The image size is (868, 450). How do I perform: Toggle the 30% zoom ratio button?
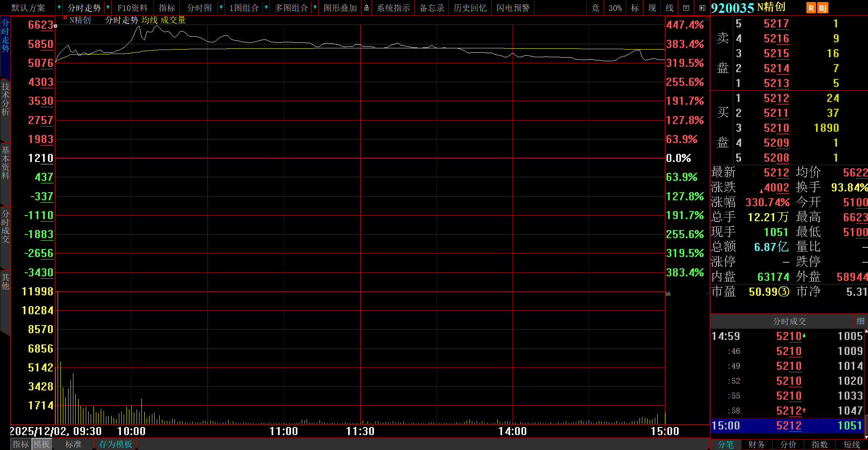[615, 8]
